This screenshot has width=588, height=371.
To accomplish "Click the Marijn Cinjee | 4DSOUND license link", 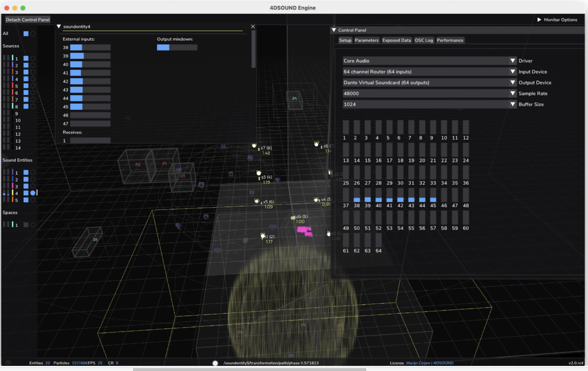I will point(430,363).
